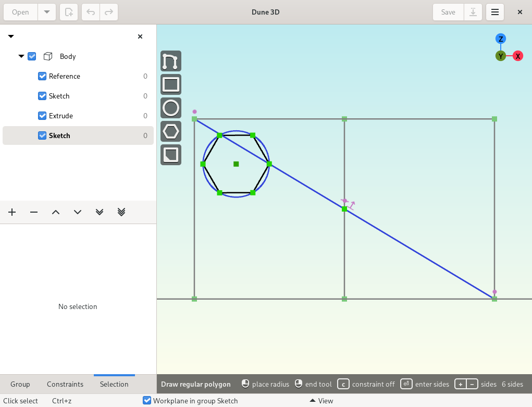This screenshot has height=407, width=532.
Task: Click the Z axis indicator
Action: pos(500,39)
